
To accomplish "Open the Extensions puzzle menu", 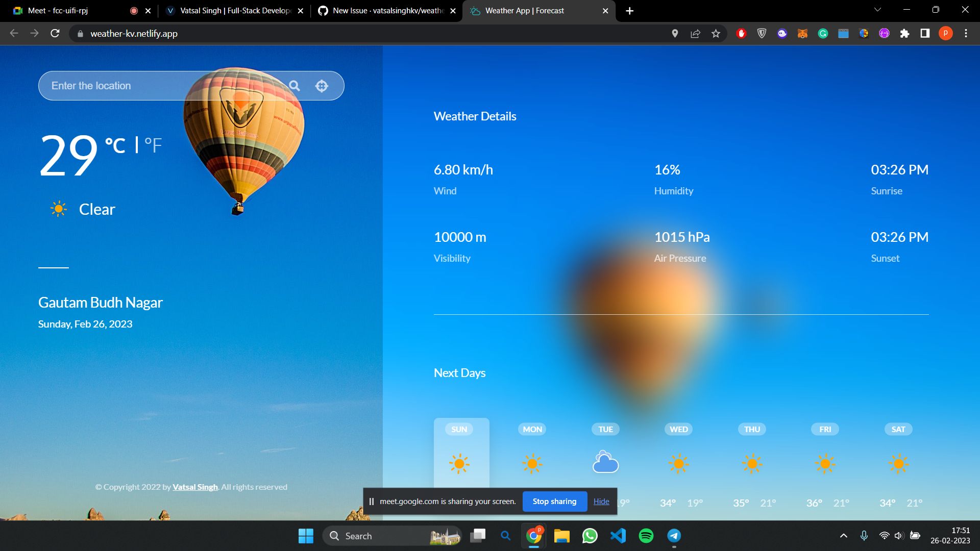I will [x=904, y=33].
